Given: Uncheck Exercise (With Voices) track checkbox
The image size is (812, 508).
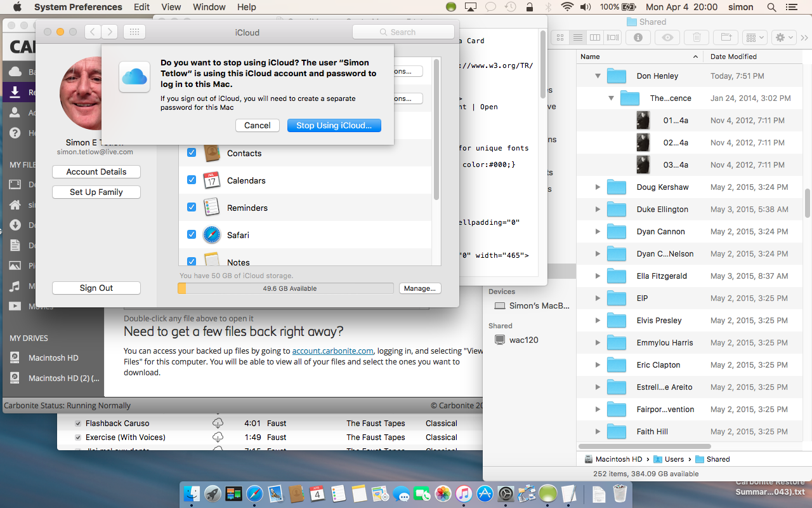Looking at the screenshot, I should 78,438.
